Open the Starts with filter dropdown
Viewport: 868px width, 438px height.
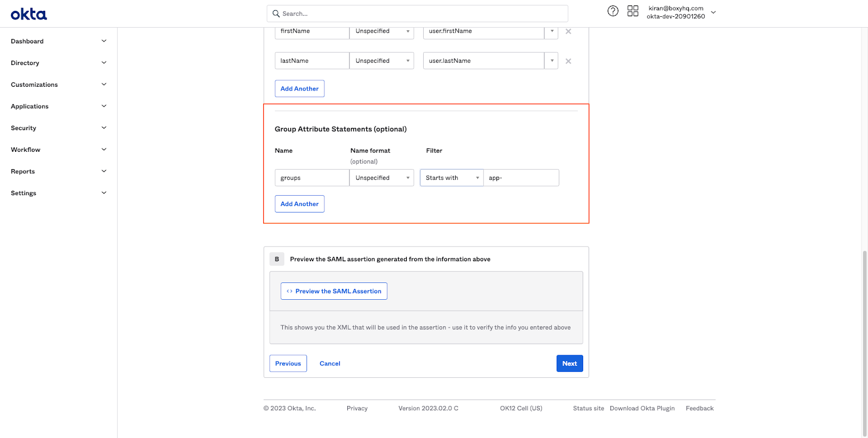452,178
